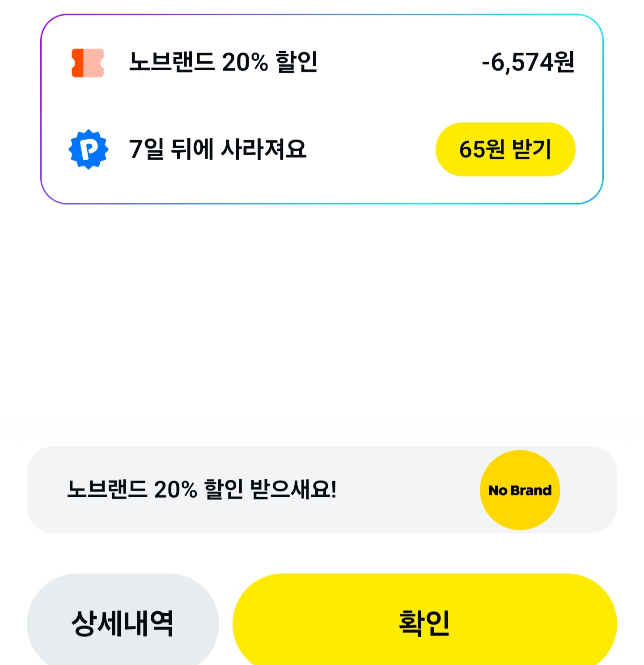Confirm with the yellow 확인 button
The height and width of the screenshot is (665, 644).
(x=425, y=622)
